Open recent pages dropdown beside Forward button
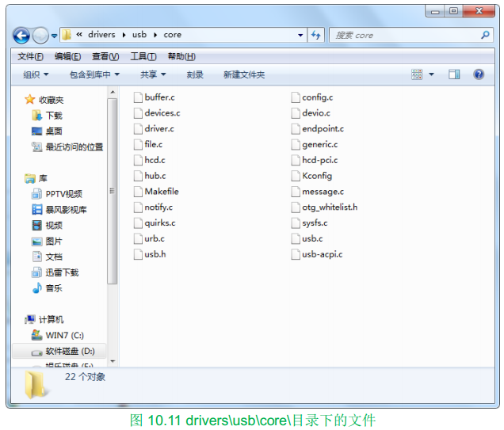This screenshot has height=430, width=504. 55,36
